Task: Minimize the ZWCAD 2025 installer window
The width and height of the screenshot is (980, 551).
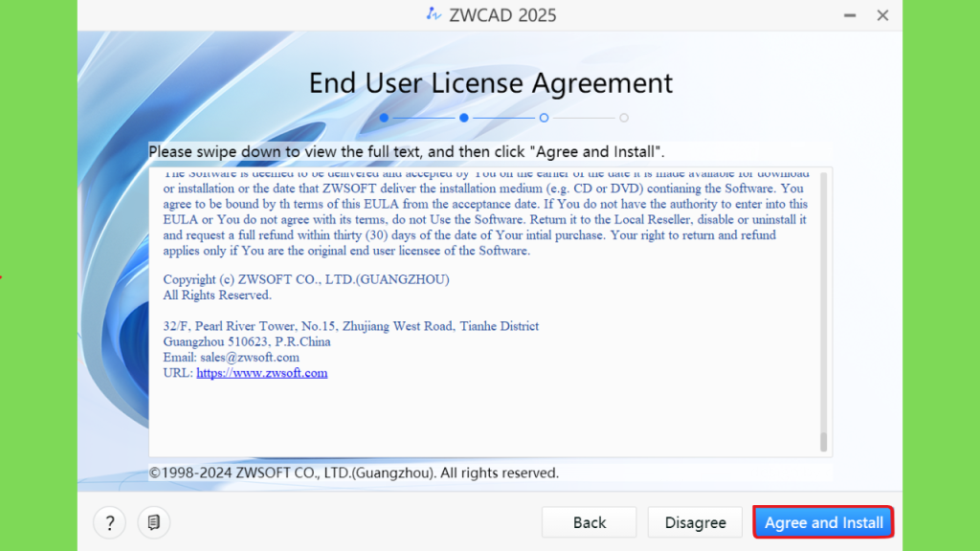Action: pos(850,15)
